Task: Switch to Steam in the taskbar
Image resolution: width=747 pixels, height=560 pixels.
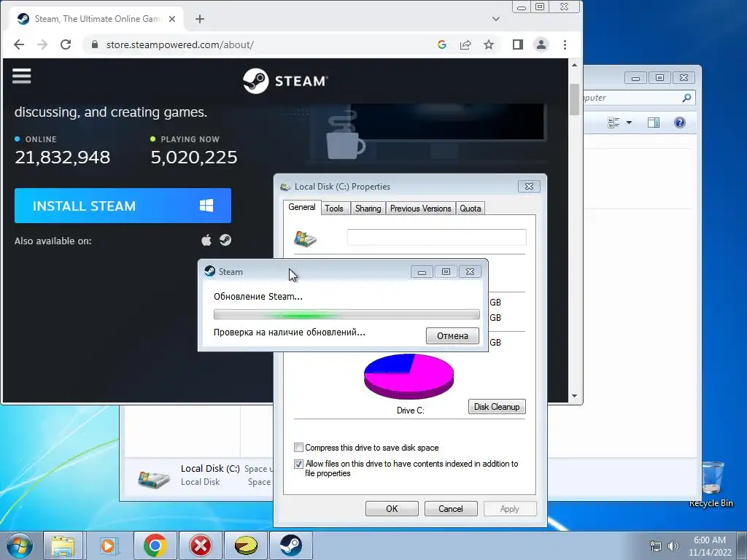Action: pyautogui.click(x=291, y=545)
